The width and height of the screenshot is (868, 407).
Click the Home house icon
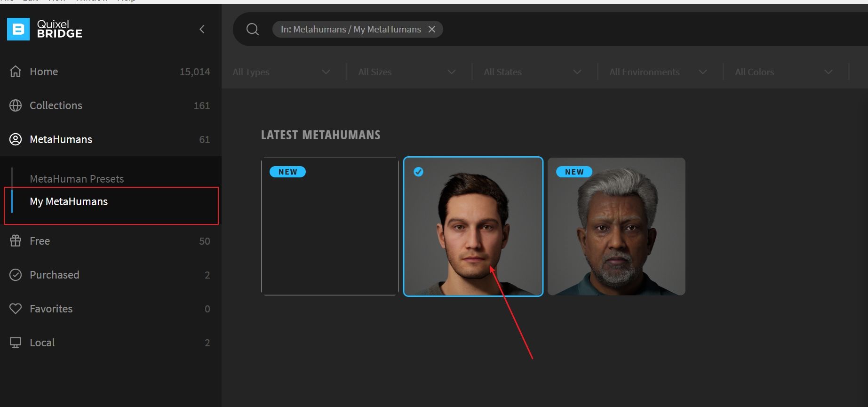click(x=16, y=72)
